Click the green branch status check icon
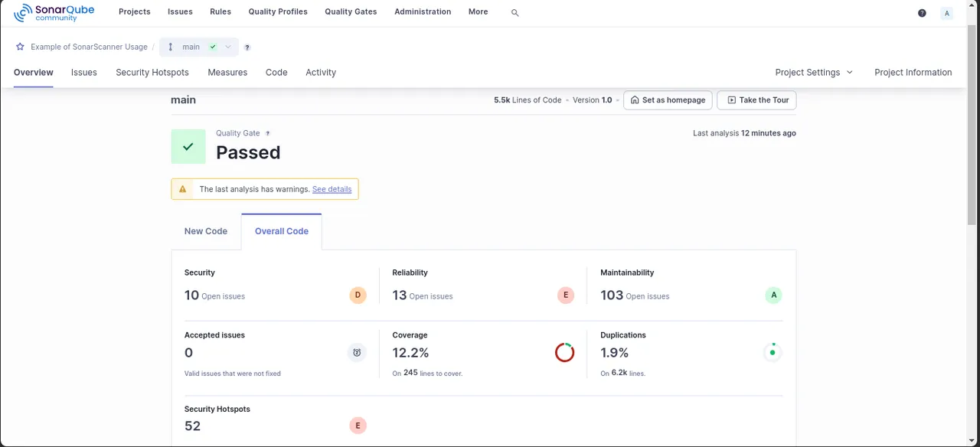Viewport: 980px width, 447px height. (x=213, y=47)
